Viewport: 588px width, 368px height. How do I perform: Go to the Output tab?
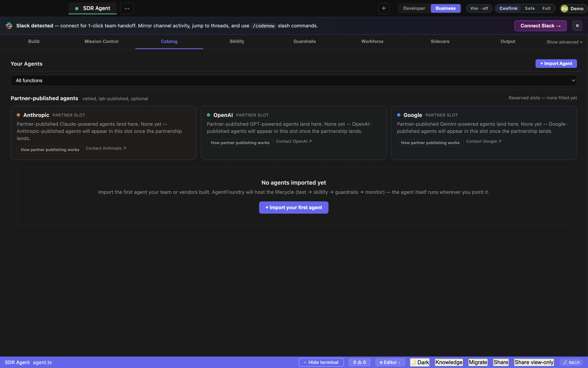[508, 41]
